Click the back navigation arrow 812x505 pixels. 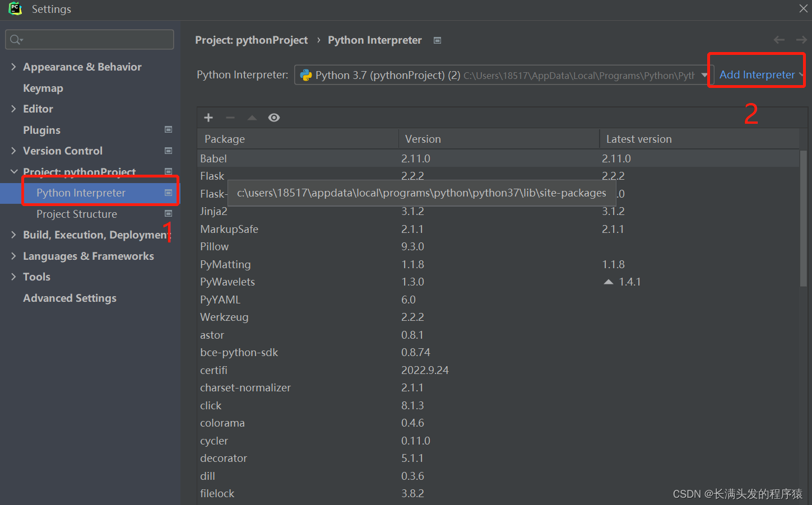[779, 40]
